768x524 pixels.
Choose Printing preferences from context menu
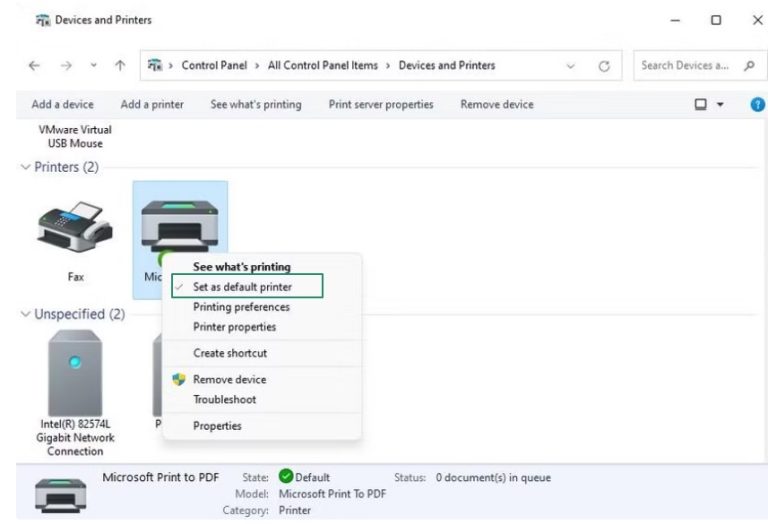tap(241, 307)
